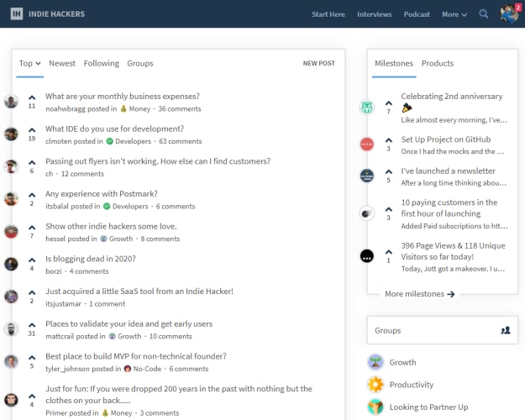Viewport: 525px width, 420px height.
Task: Upvote the 'Just for fun' 200 years post
Action: click(32, 396)
